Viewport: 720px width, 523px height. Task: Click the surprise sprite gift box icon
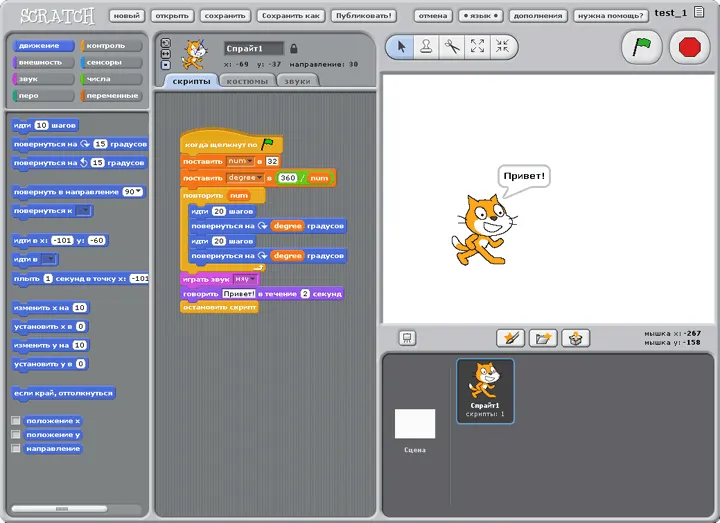coord(575,338)
